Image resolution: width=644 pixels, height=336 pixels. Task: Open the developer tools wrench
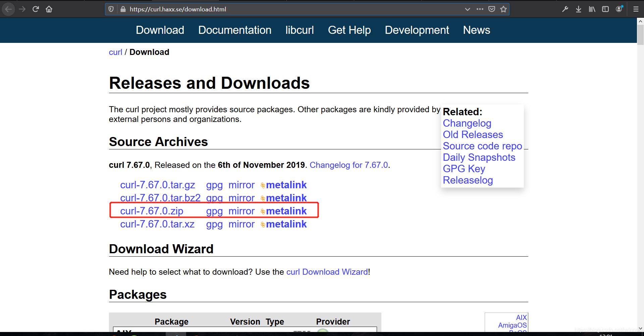point(565,9)
